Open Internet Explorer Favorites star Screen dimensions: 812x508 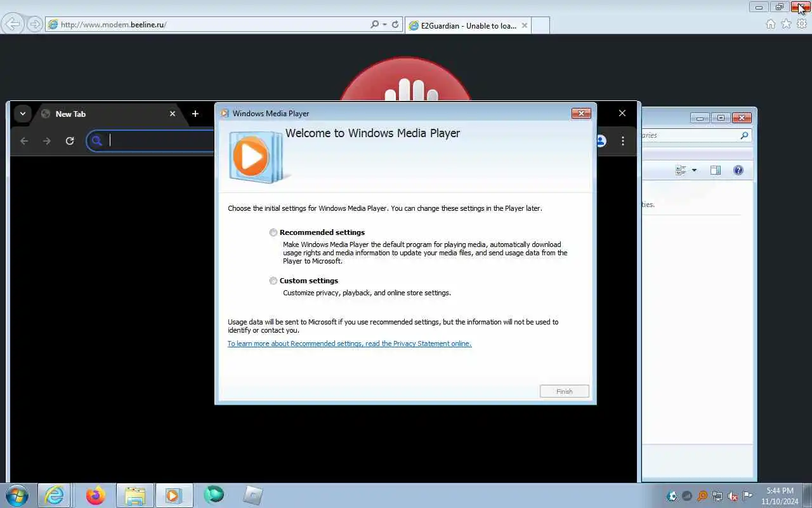click(x=787, y=24)
